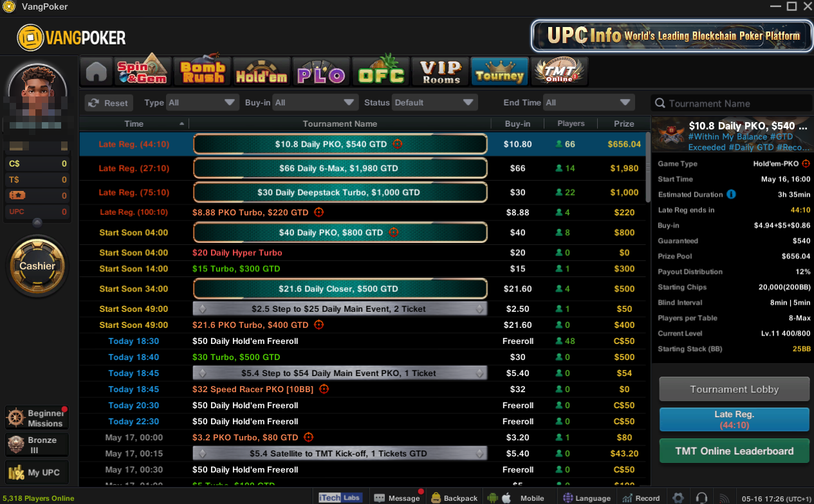Click PKO target icon on $10.8 Daily PKO
Image resolution: width=814 pixels, height=504 pixels.
398,144
